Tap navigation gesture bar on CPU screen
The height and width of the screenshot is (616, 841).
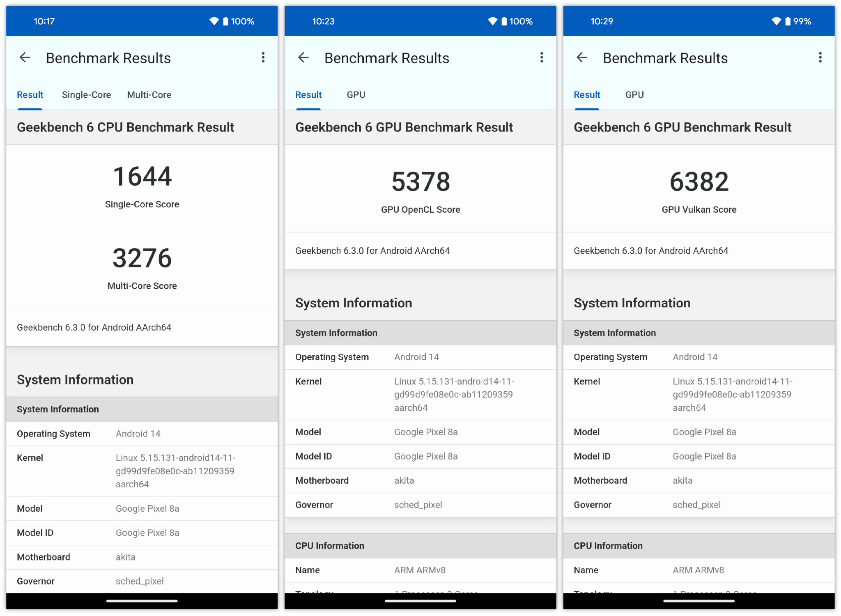click(142, 601)
